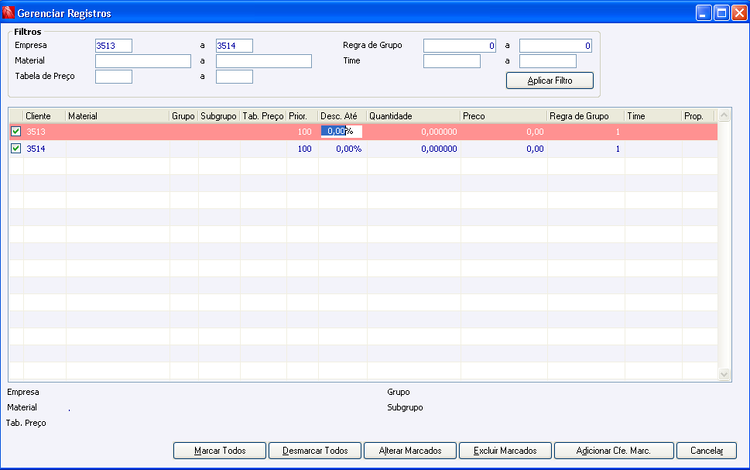Uncheck the checkbox for row 3513

[x=16, y=131]
